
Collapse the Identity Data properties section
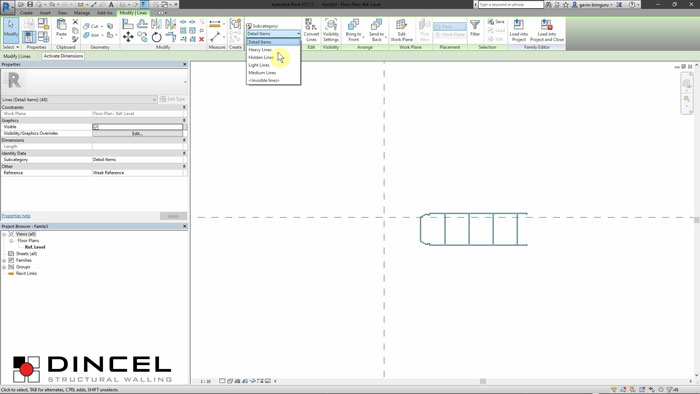184,153
